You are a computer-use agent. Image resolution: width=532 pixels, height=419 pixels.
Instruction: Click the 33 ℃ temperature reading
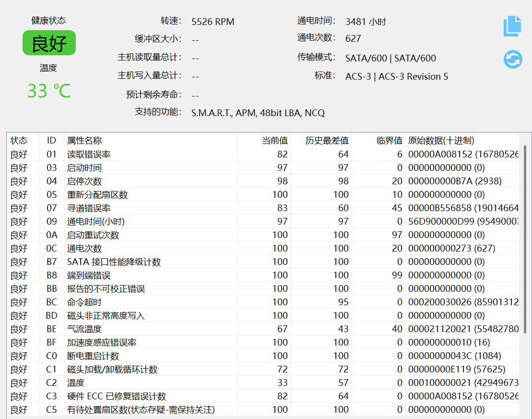click(x=49, y=91)
